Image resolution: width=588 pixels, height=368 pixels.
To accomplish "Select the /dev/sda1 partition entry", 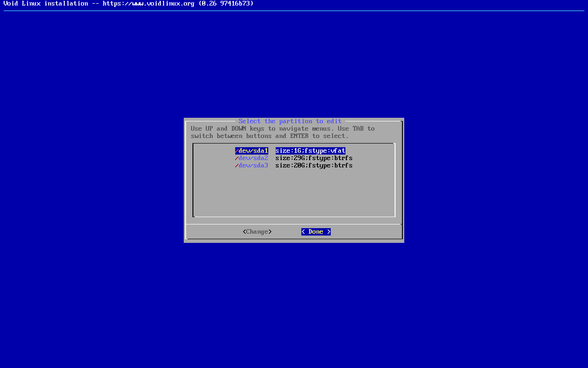I will click(252, 151).
